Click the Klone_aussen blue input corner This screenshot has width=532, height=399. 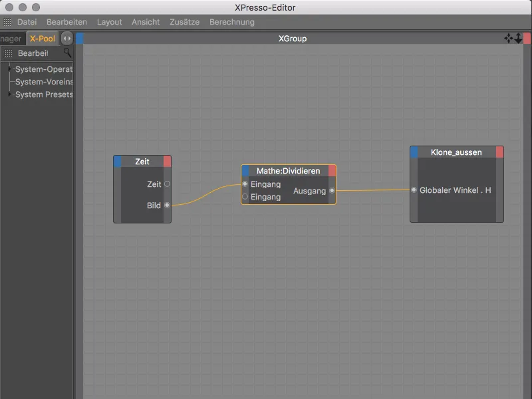click(x=414, y=152)
